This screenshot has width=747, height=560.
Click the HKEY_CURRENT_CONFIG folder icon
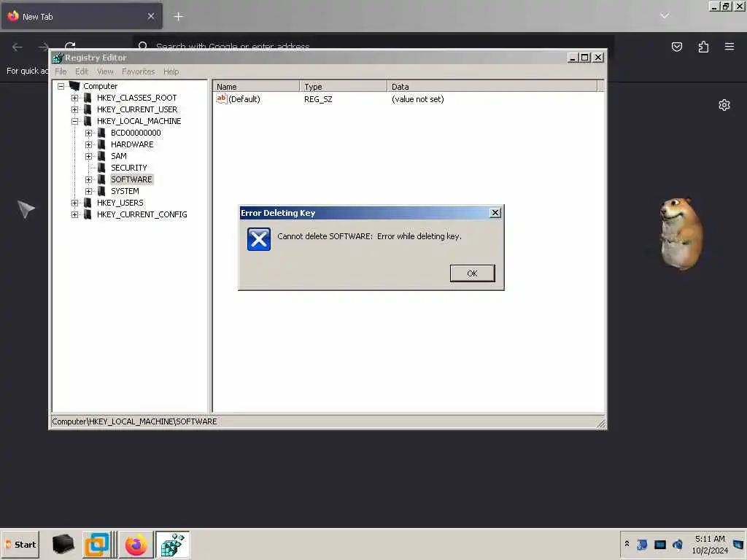[x=88, y=215]
